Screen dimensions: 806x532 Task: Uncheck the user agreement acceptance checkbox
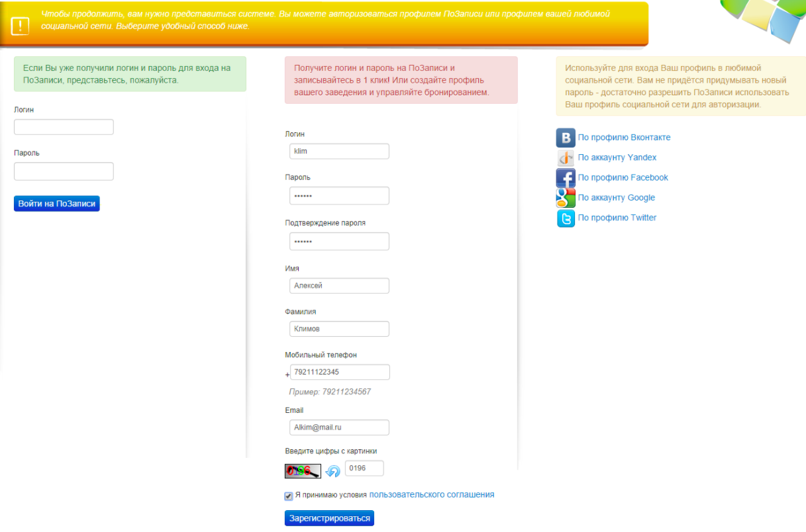click(x=289, y=496)
